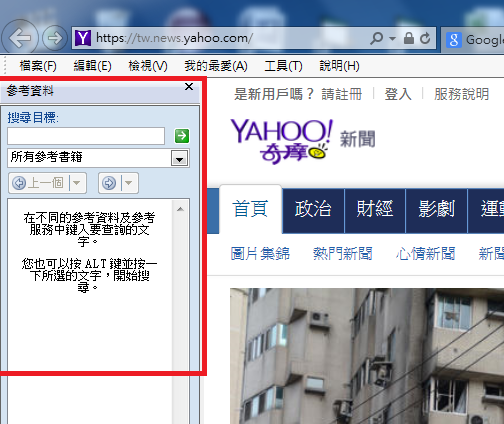Click the 心情新聞 link
504x424 pixels.
[x=426, y=254]
